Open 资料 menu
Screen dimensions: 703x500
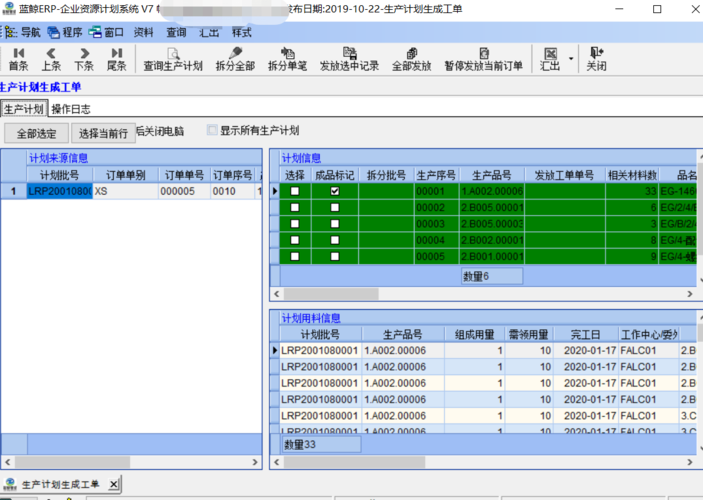pos(143,32)
